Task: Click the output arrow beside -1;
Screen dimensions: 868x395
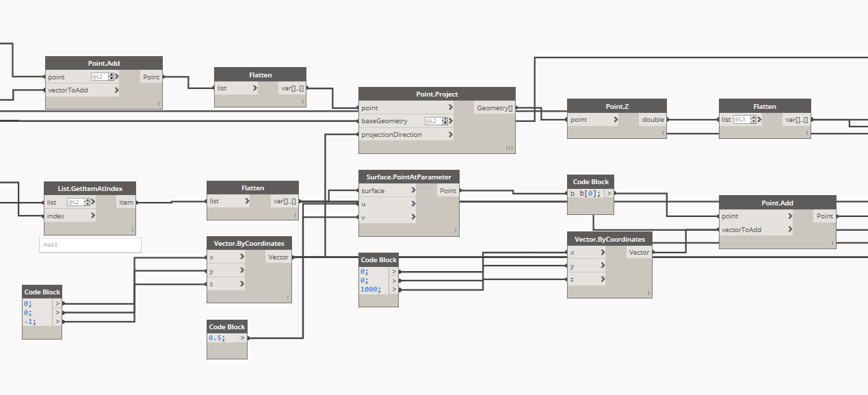Action: [57, 321]
